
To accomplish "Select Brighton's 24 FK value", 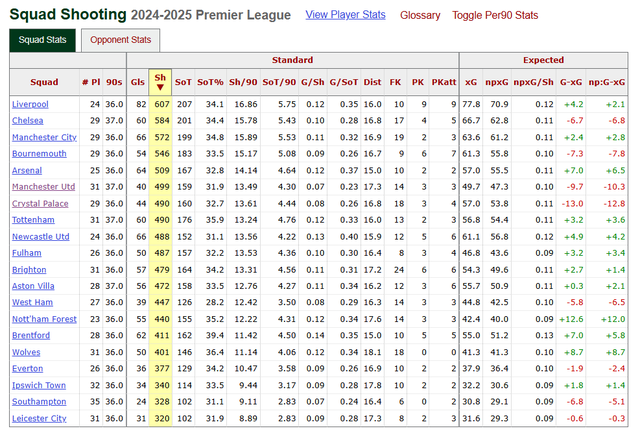I will pyautogui.click(x=396, y=270).
